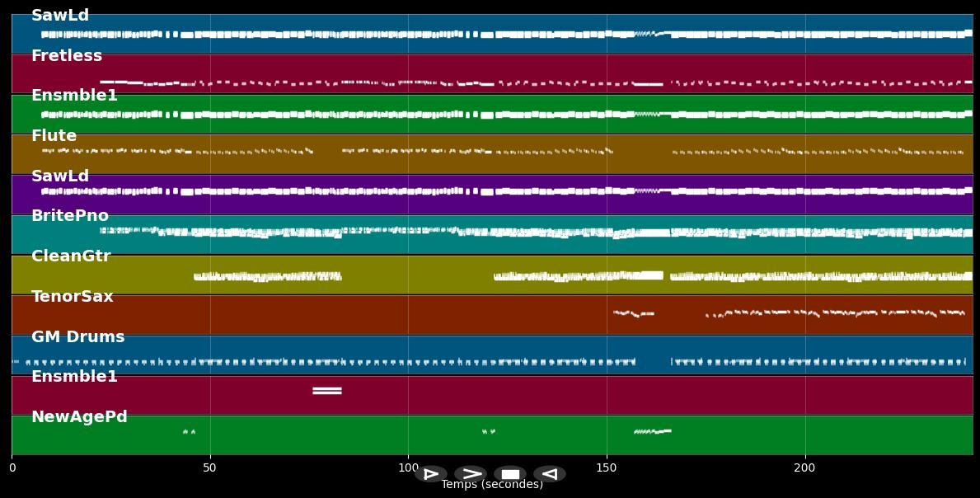The image size is (980, 498).
Task: Click the first TenorSax note cluster
Action: coord(633,313)
